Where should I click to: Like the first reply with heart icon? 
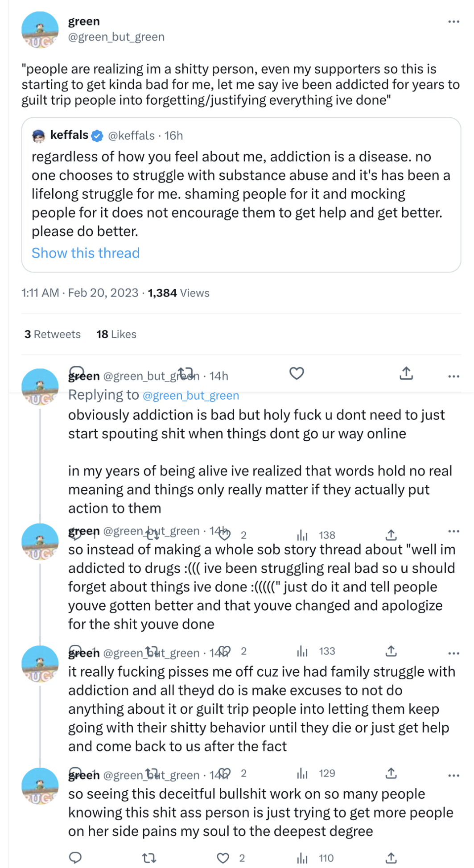[297, 373]
